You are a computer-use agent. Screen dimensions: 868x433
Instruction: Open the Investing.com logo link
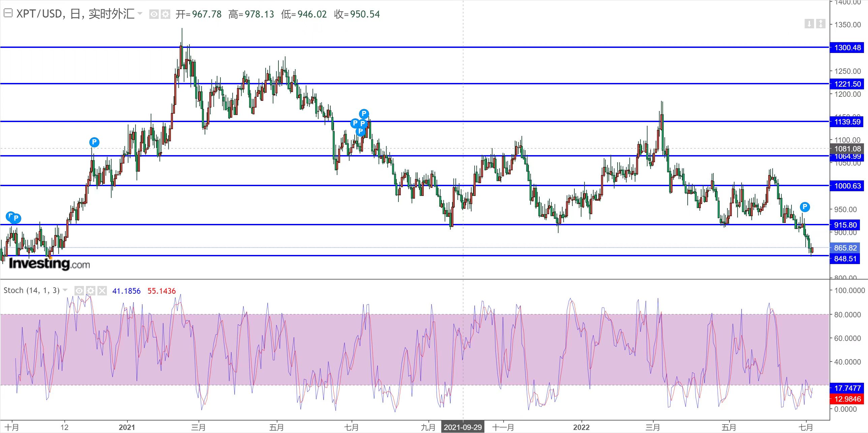pyautogui.click(x=49, y=263)
